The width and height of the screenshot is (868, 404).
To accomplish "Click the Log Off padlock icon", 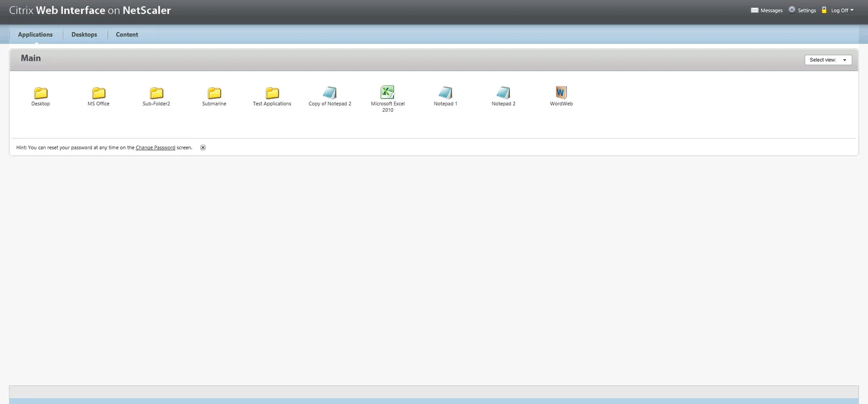I will (x=824, y=10).
